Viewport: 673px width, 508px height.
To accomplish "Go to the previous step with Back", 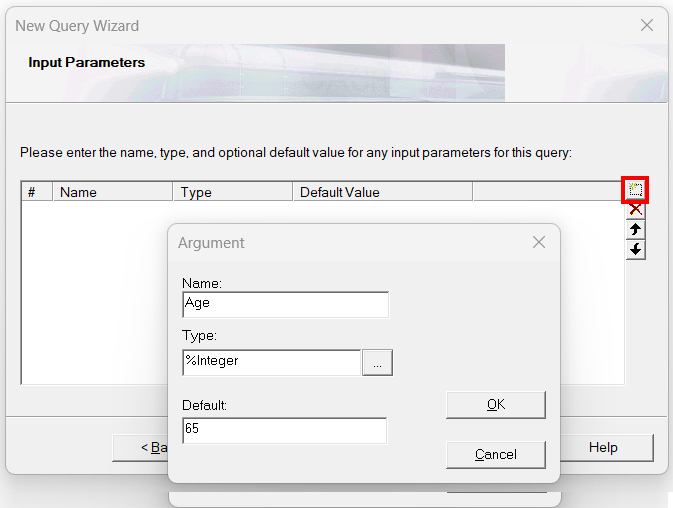I will pos(140,447).
